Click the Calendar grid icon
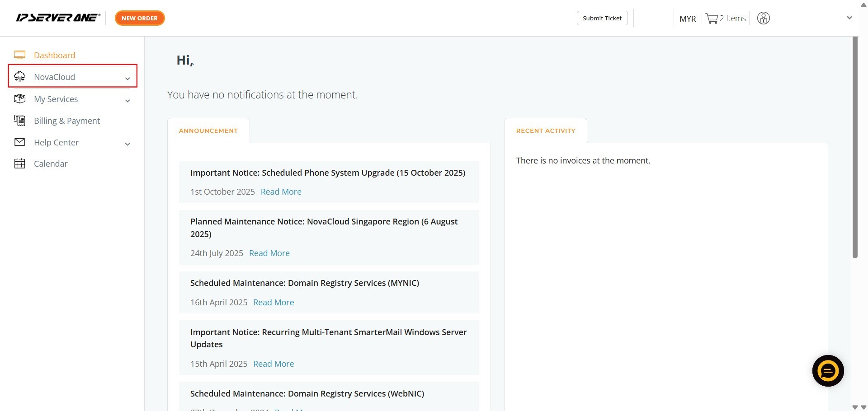Screen dimensions: 868x411 pyautogui.click(x=19, y=163)
